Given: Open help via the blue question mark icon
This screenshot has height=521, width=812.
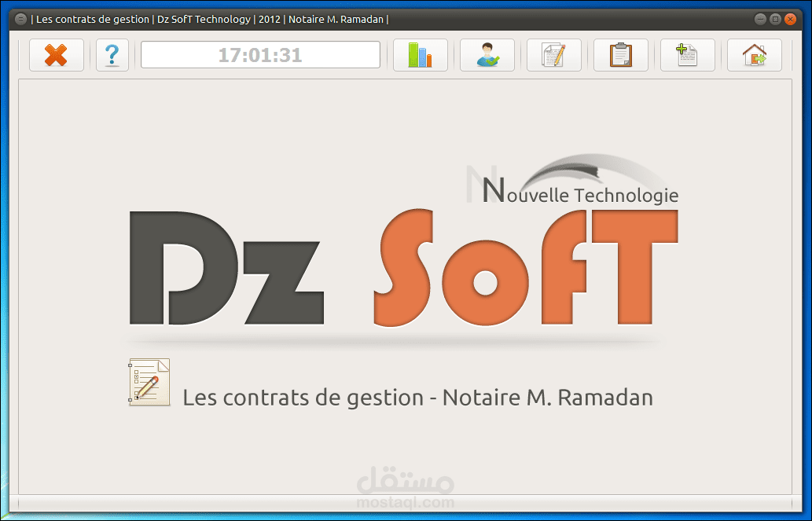Looking at the screenshot, I should tap(112, 54).
